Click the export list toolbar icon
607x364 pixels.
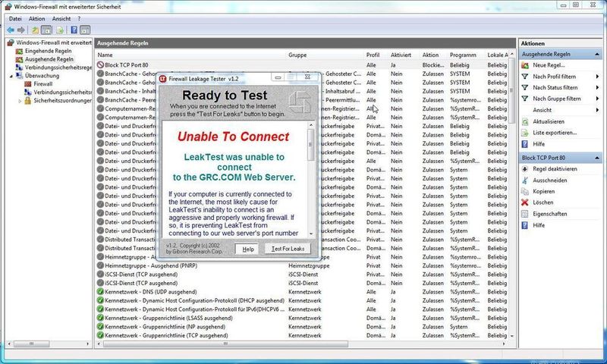(60, 30)
